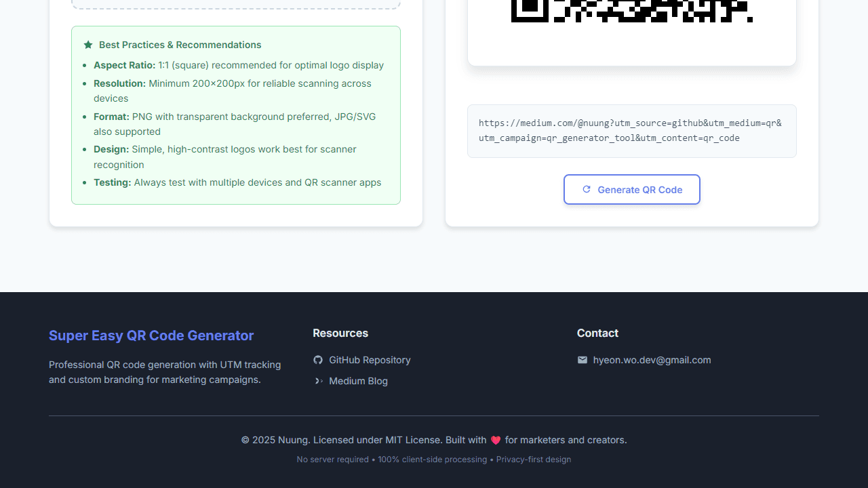The image size is (868, 488).
Task: Click the Medium icon beside Medium Blog
Action: [318, 381]
